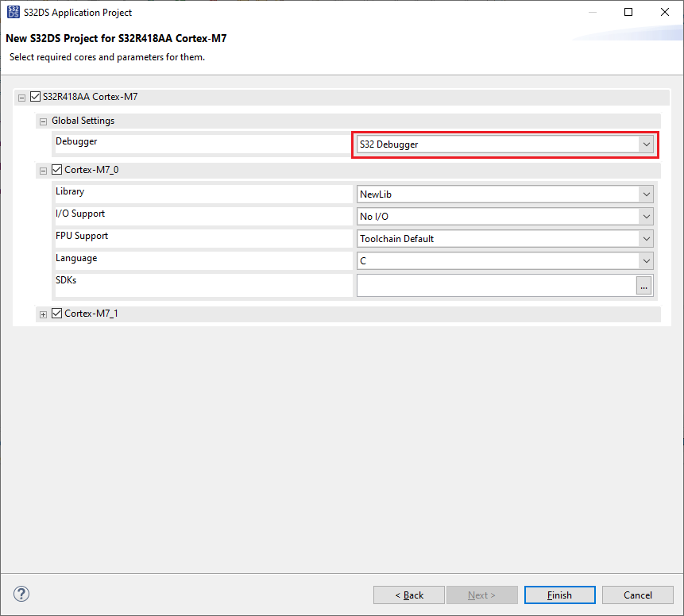
Task: Collapse the Global Settings section
Action: [x=43, y=121]
